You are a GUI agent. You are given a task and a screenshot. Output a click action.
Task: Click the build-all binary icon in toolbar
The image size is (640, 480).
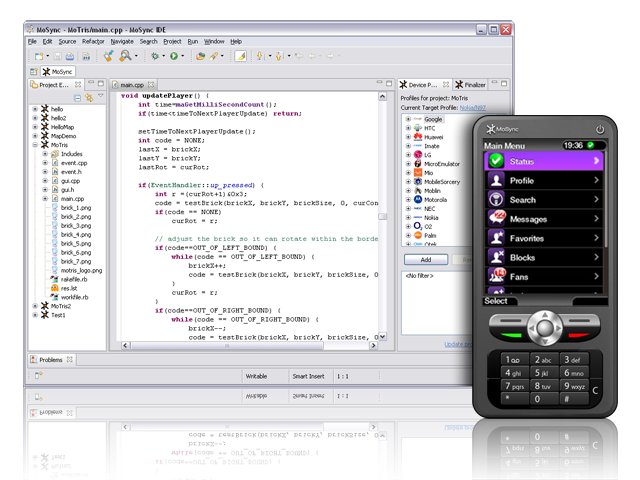[x=86, y=56]
